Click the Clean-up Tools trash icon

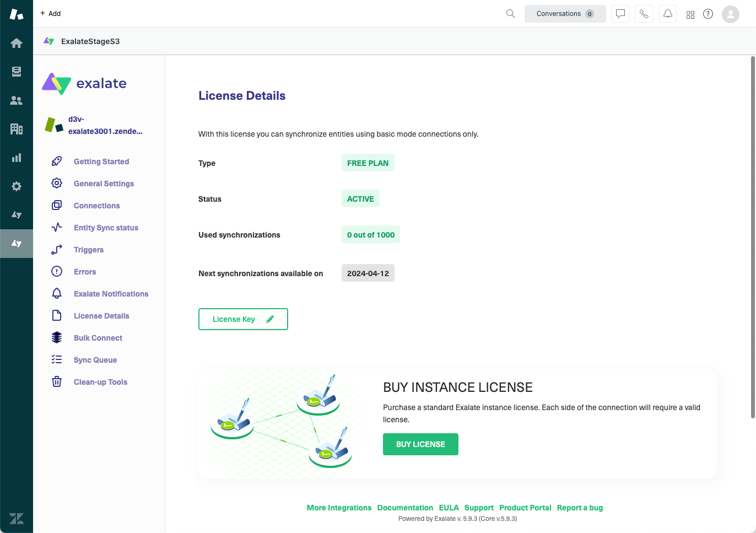(x=57, y=382)
